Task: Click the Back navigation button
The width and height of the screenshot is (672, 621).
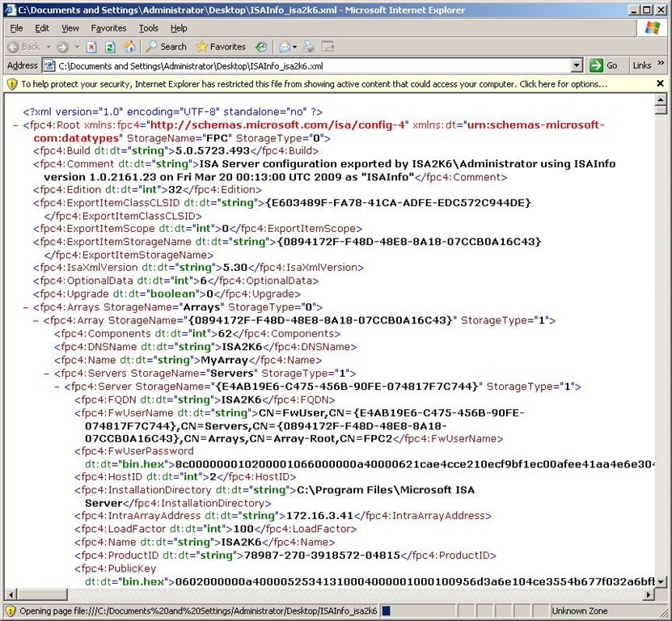Action: [24, 47]
